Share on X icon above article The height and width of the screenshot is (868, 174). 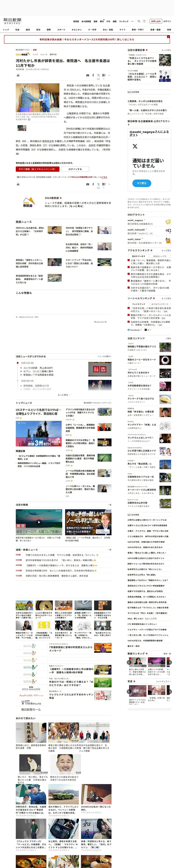tap(98, 75)
